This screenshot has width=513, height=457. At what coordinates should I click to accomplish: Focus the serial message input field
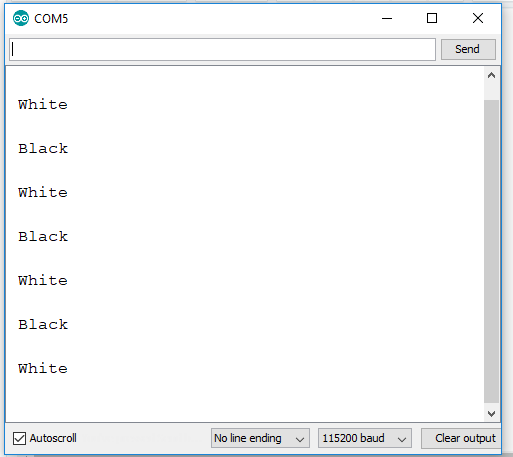222,49
